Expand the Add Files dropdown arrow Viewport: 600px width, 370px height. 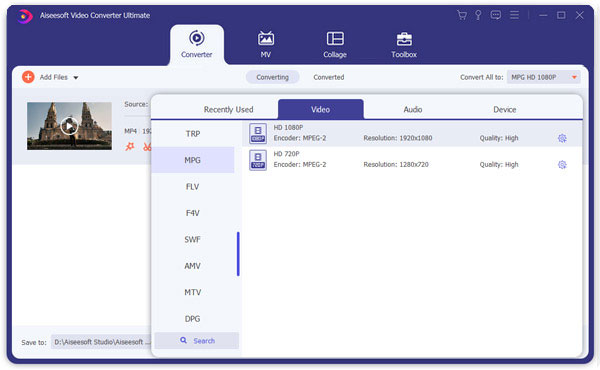point(76,78)
